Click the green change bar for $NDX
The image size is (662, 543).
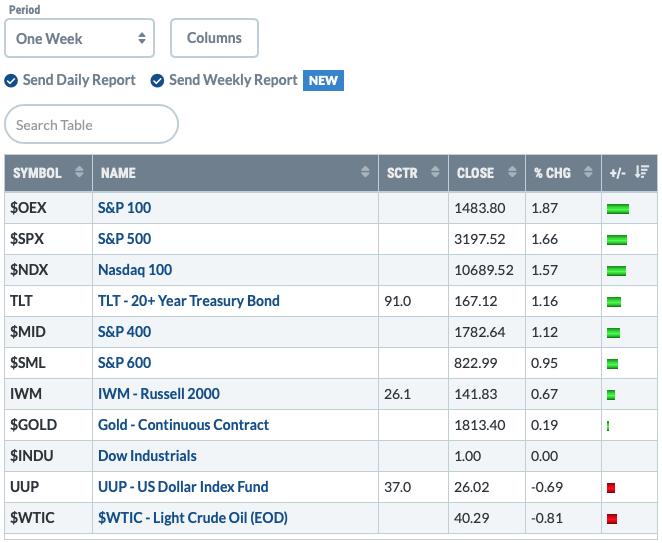(616, 271)
